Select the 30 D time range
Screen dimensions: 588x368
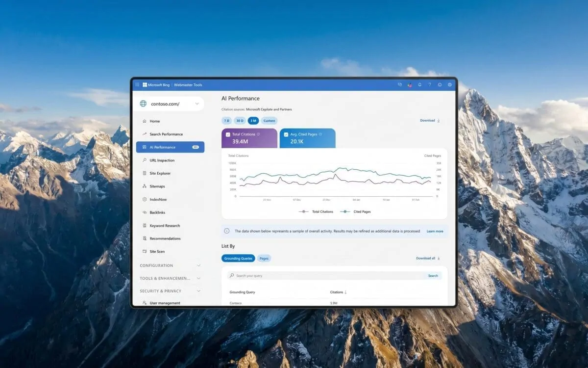coord(240,120)
